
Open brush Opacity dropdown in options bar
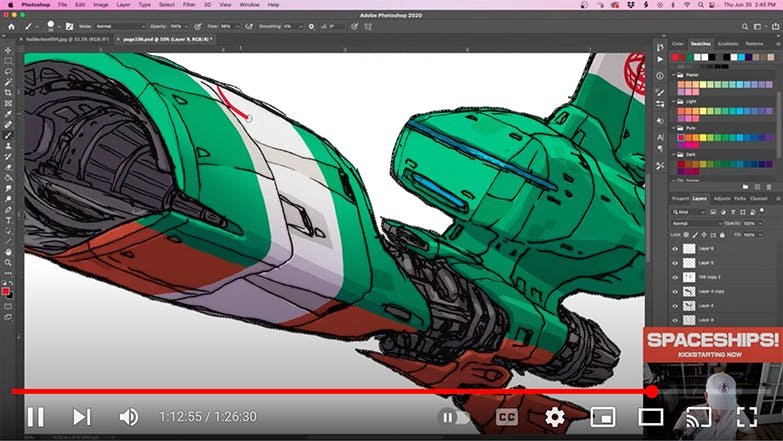[x=184, y=26]
